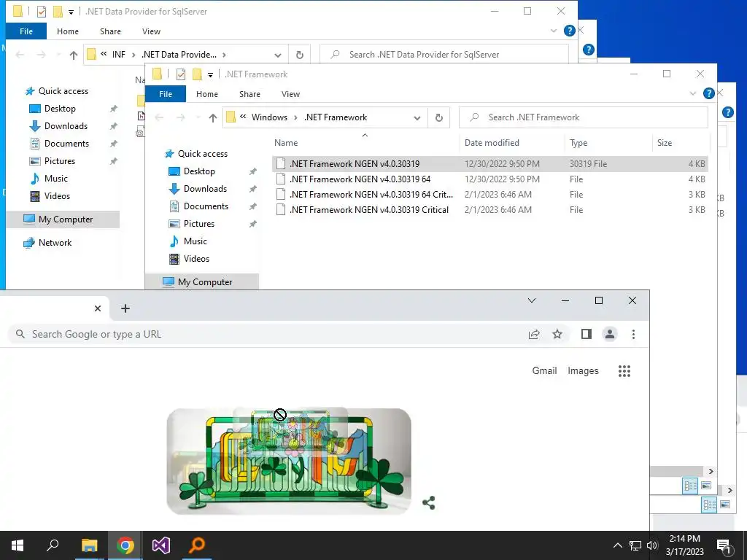Click Up arrow in .NET Framework window

[x=212, y=117]
